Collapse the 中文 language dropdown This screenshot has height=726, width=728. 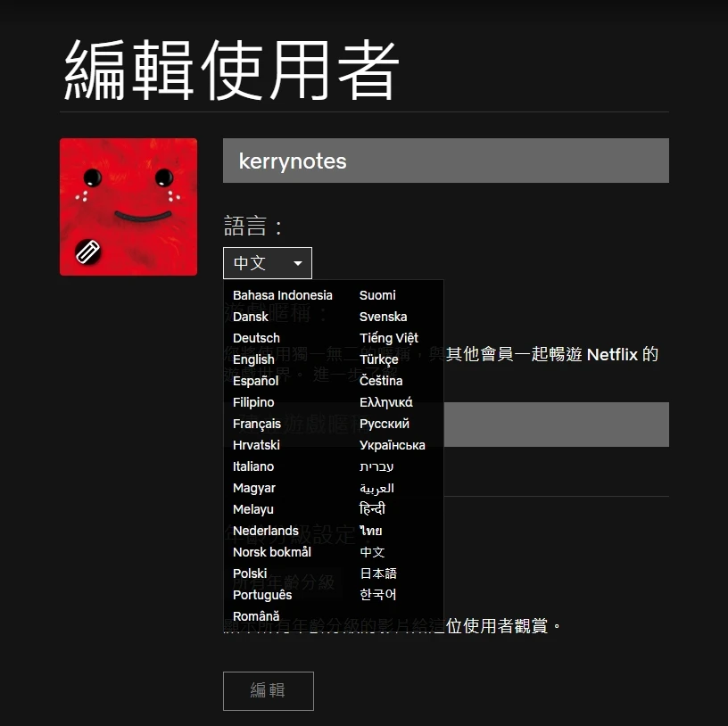268,263
